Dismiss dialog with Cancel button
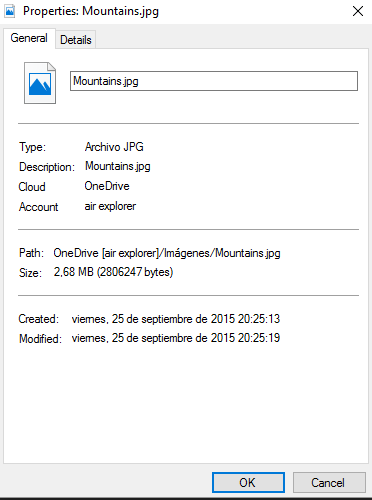Image resolution: width=372 pixels, height=500 pixels. coord(329,482)
